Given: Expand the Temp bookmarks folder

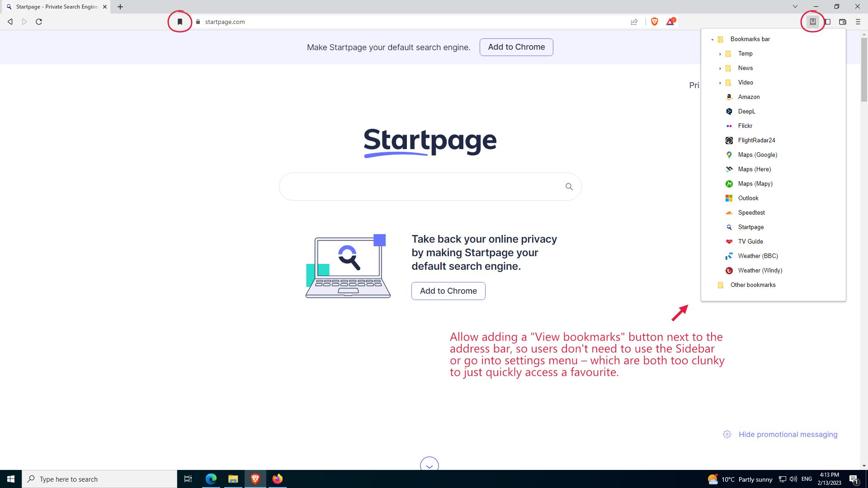Looking at the screenshot, I should point(720,53).
